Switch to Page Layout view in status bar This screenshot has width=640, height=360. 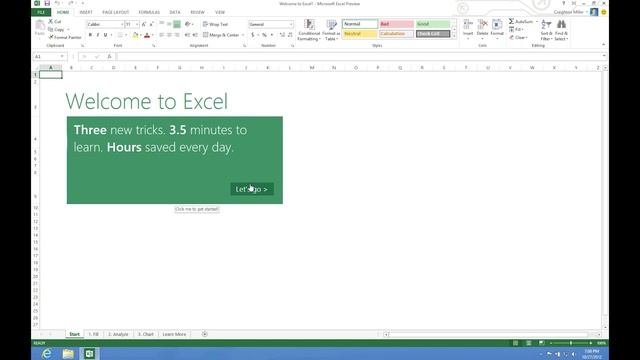[529, 343]
